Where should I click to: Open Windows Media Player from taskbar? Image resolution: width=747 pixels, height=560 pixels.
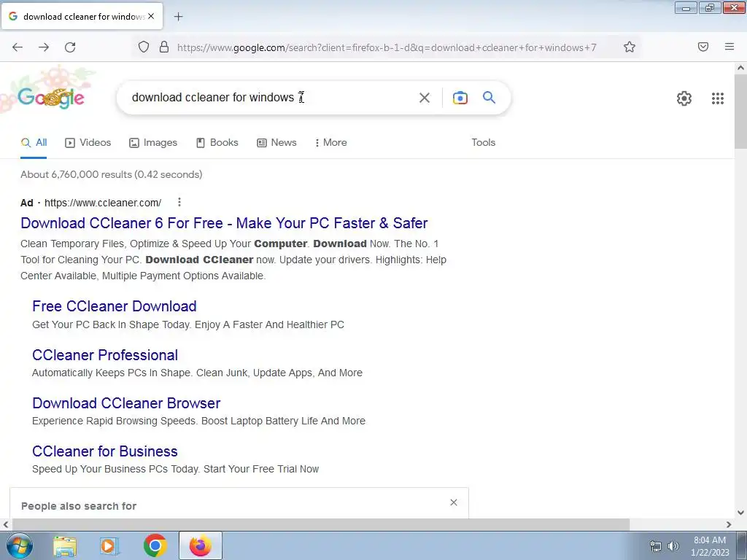click(x=109, y=546)
